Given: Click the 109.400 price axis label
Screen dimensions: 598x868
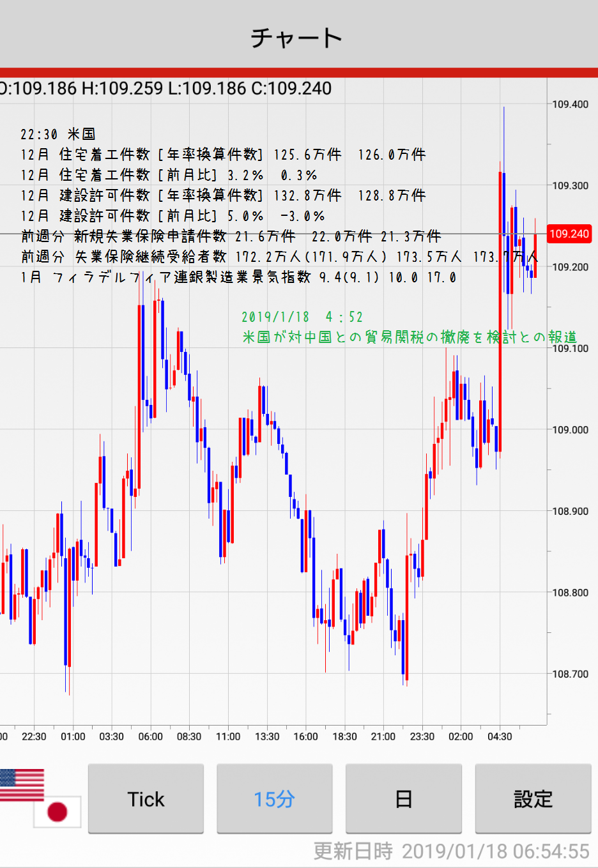Looking at the screenshot, I should click(x=571, y=104).
